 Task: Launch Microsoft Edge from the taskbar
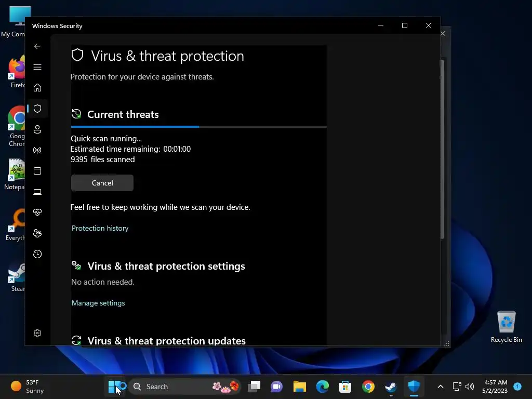pyautogui.click(x=322, y=387)
